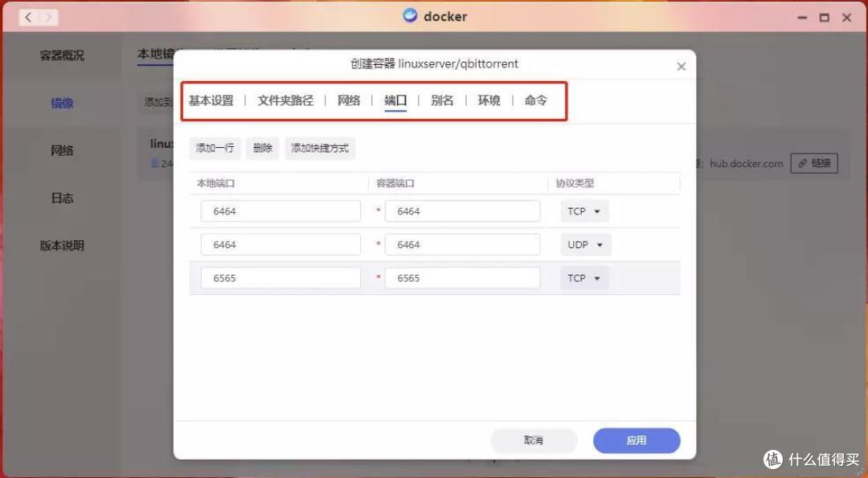Click hub.docker.com text in background window
Image resolution: width=868 pixels, height=478 pixels.
pos(746,163)
